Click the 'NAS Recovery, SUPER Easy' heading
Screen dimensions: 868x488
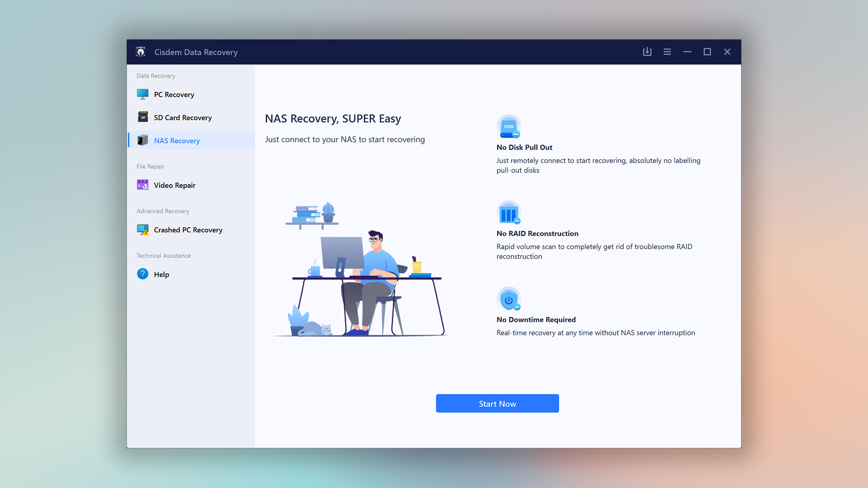pyautogui.click(x=333, y=119)
